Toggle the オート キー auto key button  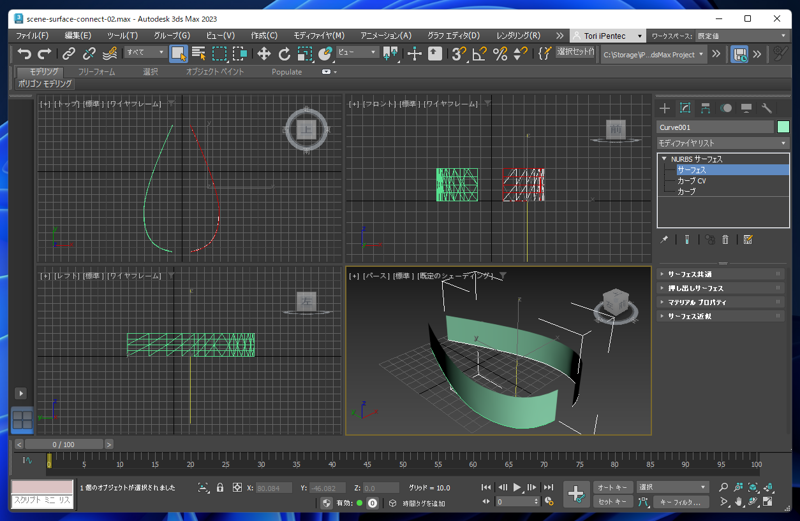pyautogui.click(x=613, y=488)
